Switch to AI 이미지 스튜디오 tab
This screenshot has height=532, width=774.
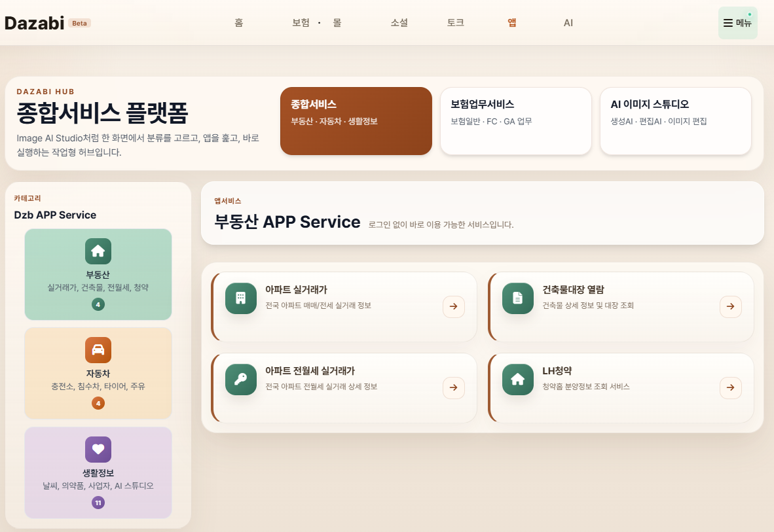(675, 121)
